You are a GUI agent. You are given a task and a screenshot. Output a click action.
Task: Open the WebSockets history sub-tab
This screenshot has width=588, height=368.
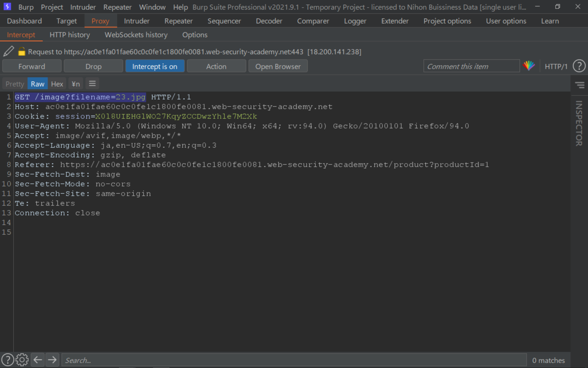[136, 35]
